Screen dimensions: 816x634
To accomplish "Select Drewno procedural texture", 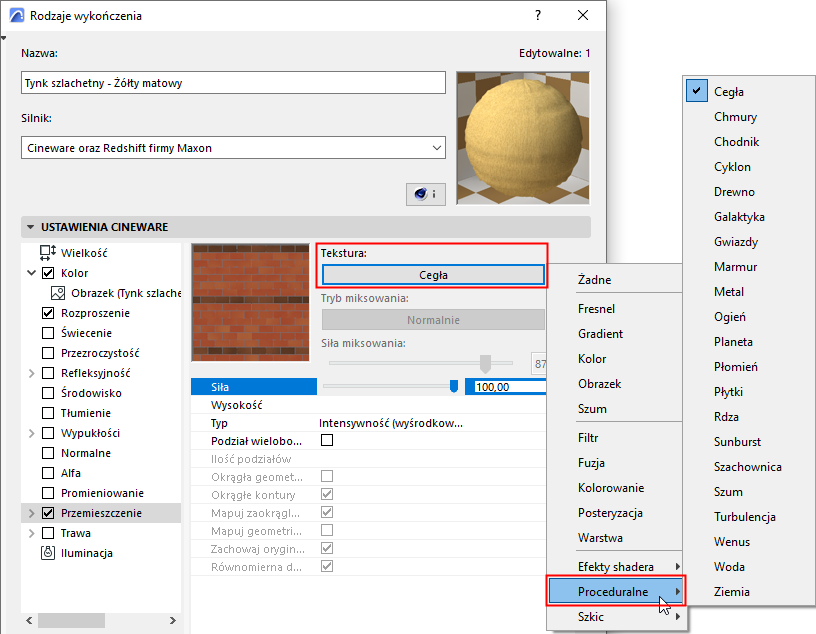I will coord(734,192).
